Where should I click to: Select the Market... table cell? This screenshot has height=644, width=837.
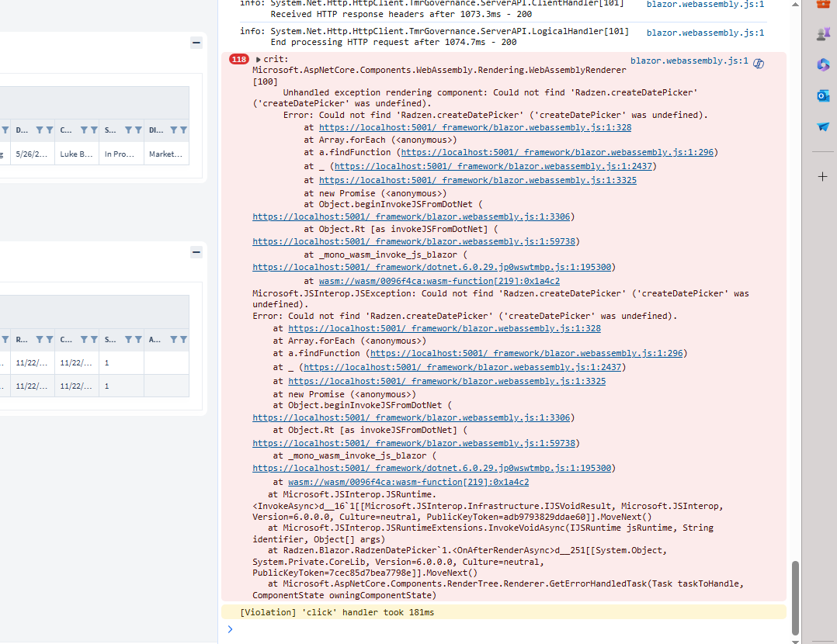[x=166, y=154]
